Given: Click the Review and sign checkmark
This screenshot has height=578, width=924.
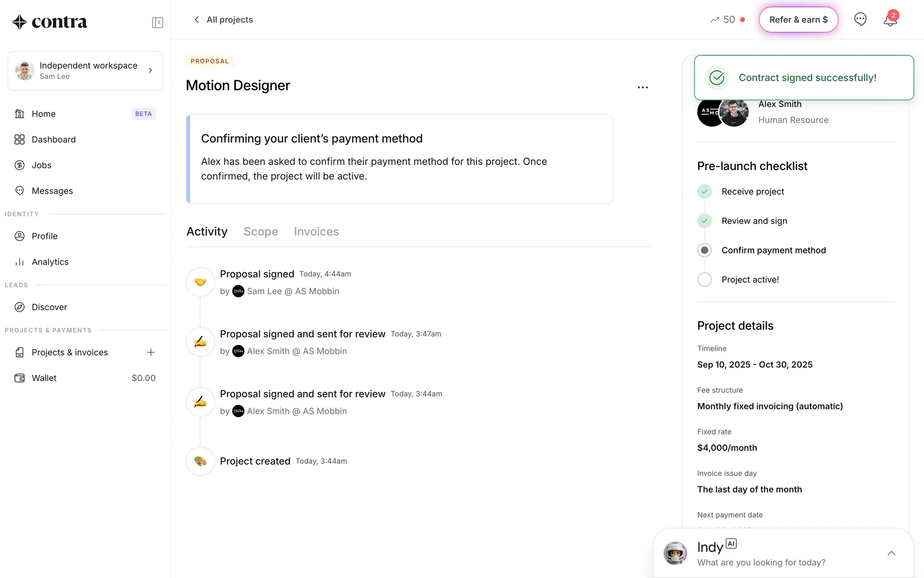Looking at the screenshot, I should [x=705, y=221].
